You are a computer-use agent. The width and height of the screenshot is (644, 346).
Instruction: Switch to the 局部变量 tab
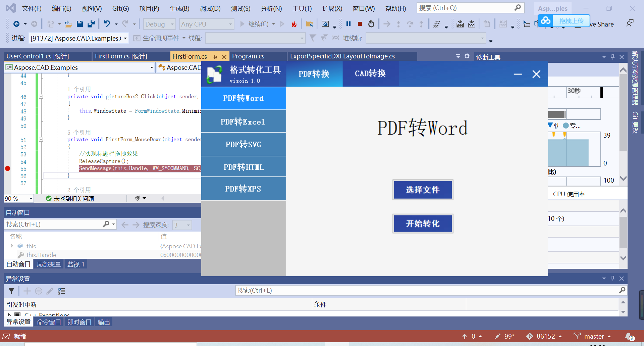[49, 264]
